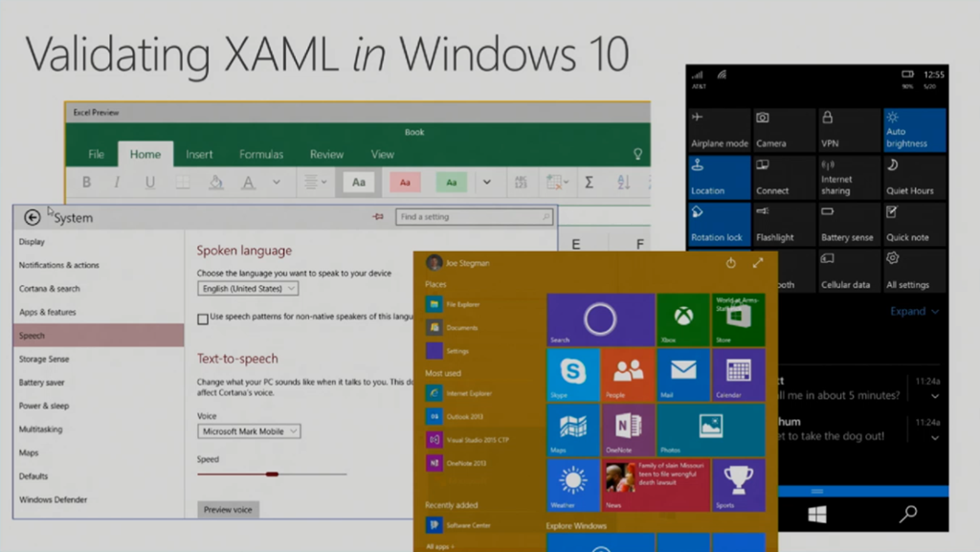Image resolution: width=980 pixels, height=552 pixels.
Task: Click the power icon in Start menu
Action: (x=730, y=263)
